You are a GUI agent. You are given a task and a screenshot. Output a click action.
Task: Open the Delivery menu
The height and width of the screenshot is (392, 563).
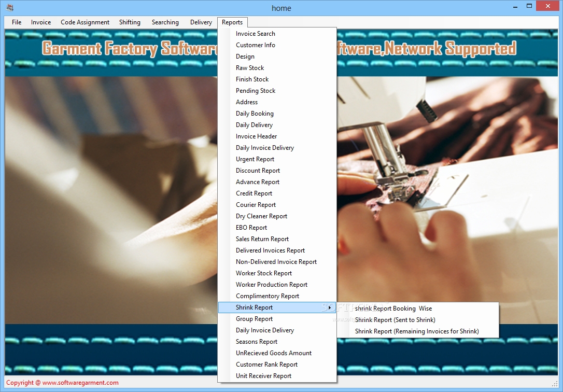click(201, 22)
